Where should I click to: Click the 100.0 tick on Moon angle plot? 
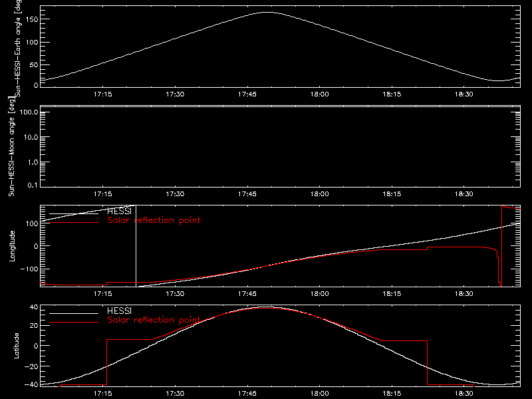pos(29,112)
